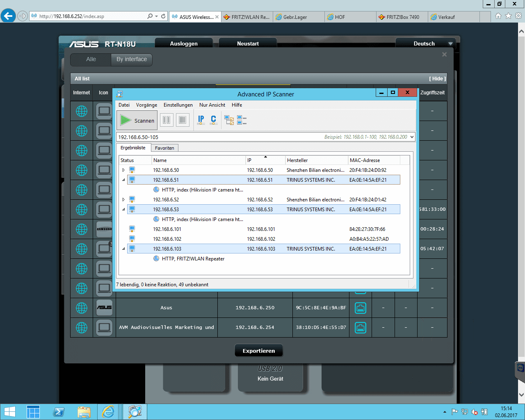Switch to the FRITZ!Box 7490 browser tab
525x420 pixels.
click(402, 17)
